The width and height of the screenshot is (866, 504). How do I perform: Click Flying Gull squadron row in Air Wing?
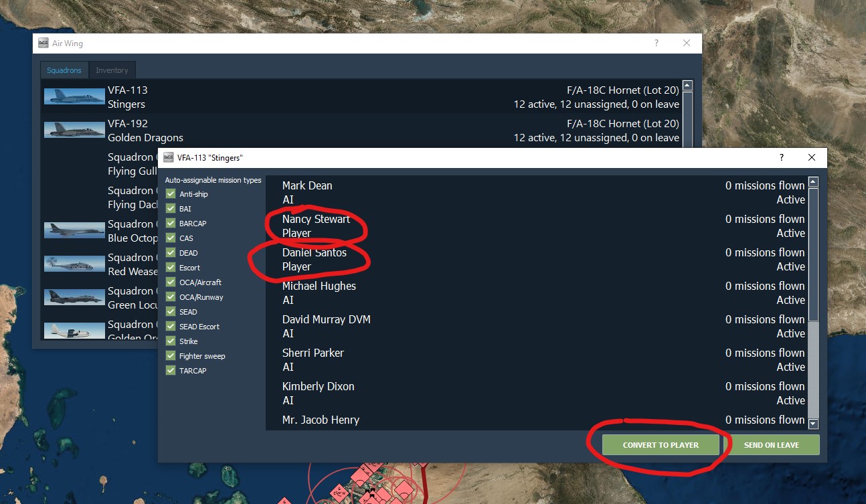99,164
